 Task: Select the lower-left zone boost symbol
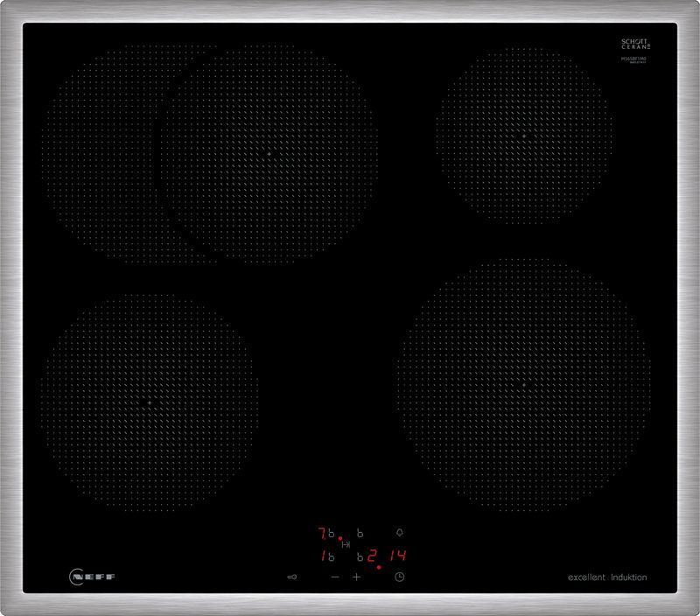332,556
